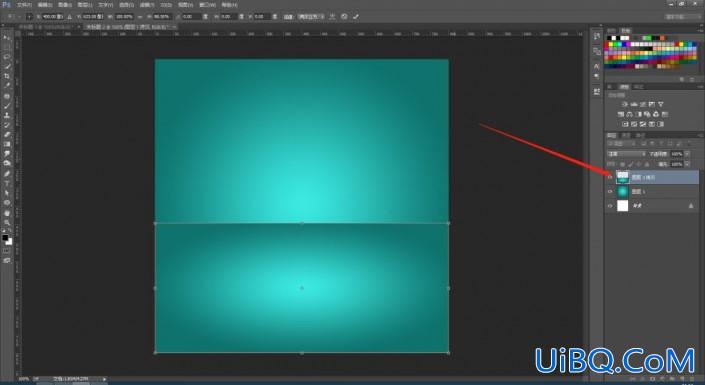The width and height of the screenshot is (705, 385).
Task: Hide the 背景 layer
Action: (x=610, y=206)
